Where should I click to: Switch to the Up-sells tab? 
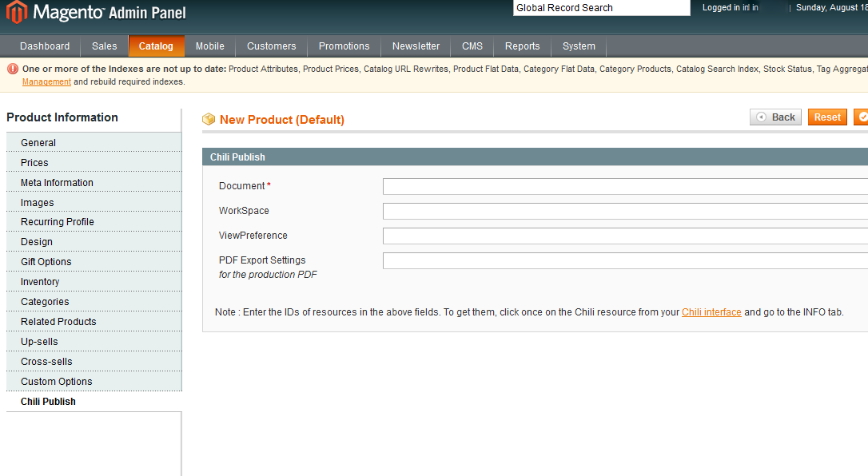pyautogui.click(x=94, y=342)
